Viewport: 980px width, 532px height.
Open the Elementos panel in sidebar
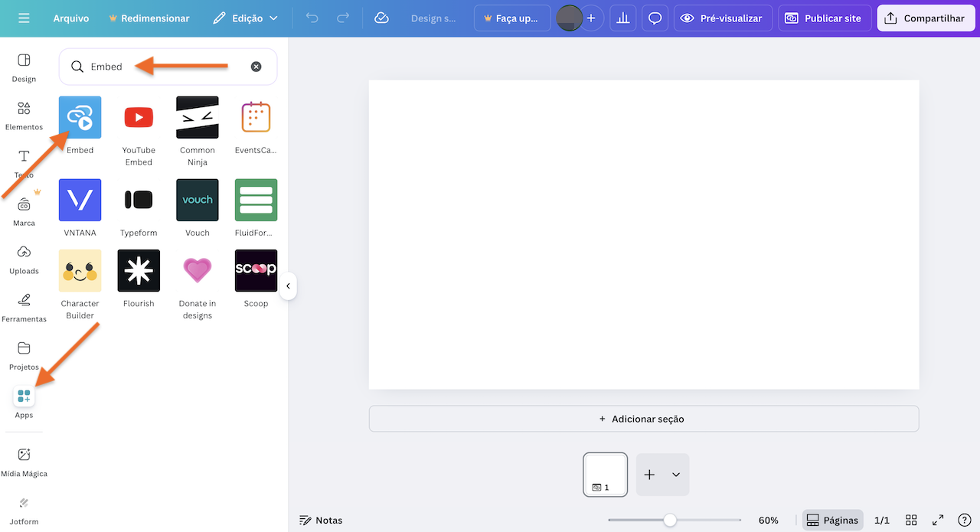(23, 115)
